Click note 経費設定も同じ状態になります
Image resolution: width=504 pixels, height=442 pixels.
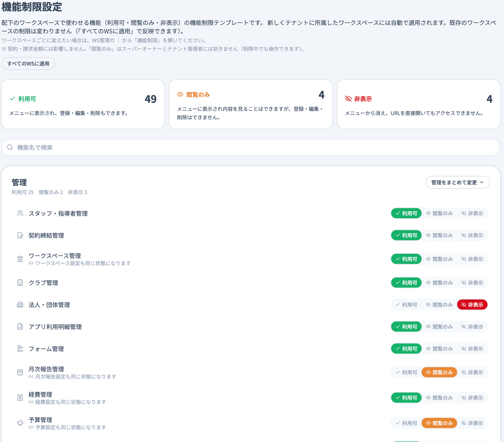tap(71, 402)
